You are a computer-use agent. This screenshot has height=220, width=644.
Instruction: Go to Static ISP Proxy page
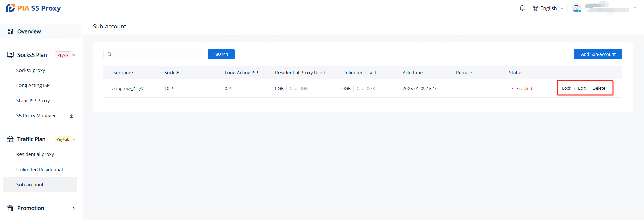[33, 101]
